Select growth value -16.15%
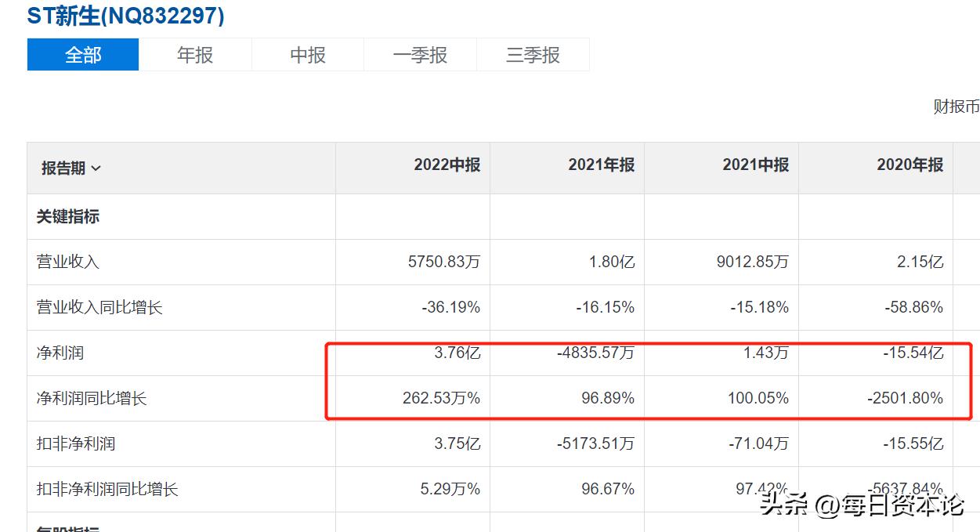Image resolution: width=980 pixels, height=532 pixels. pyautogui.click(x=605, y=308)
